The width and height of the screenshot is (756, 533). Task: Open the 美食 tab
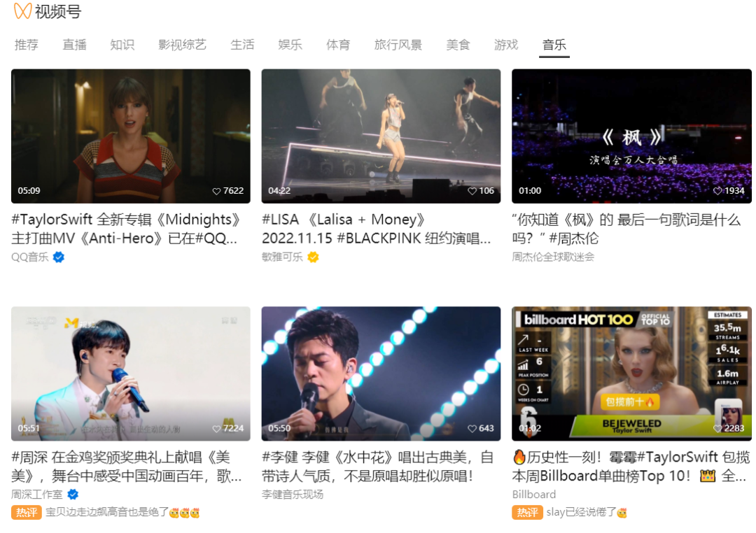coord(458,45)
